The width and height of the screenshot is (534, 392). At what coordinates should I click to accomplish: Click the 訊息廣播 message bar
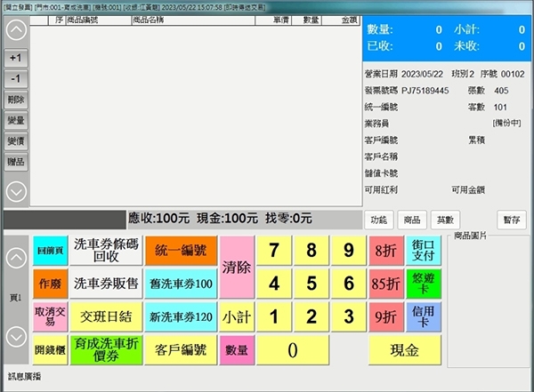pyautogui.click(x=25, y=376)
